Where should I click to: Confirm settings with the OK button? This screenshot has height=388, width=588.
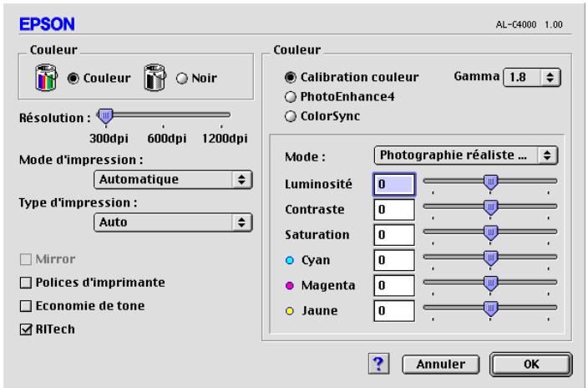[531, 364]
